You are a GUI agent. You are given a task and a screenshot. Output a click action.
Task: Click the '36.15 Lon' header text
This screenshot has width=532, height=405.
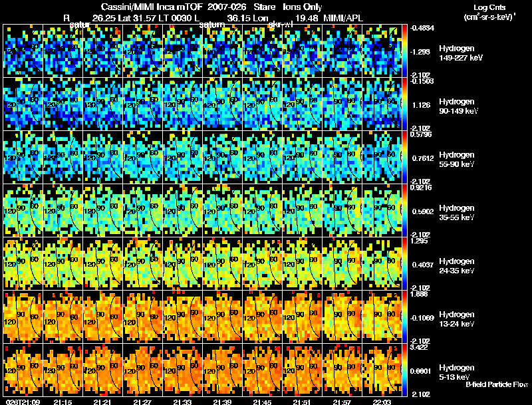[247, 18]
